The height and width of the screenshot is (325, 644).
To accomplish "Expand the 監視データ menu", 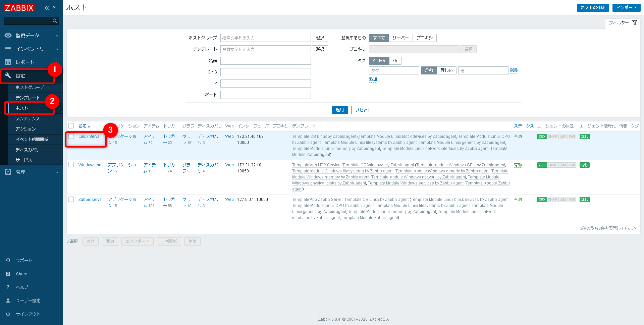I will point(32,35).
